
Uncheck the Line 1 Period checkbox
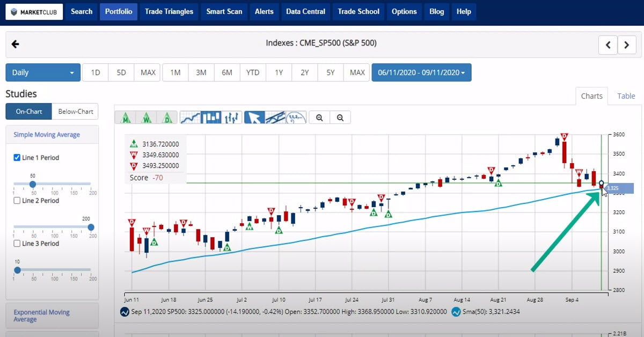point(17,158)
